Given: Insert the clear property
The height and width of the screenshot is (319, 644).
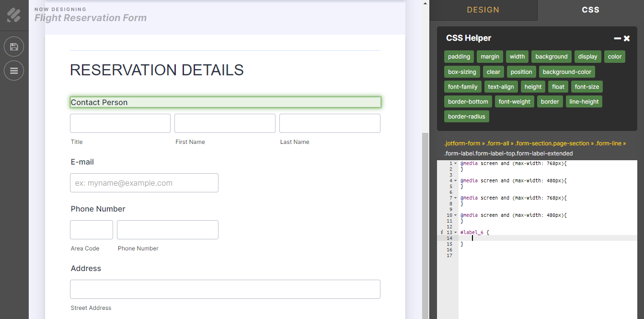Looking at the screenshot, I should point(493,72).
